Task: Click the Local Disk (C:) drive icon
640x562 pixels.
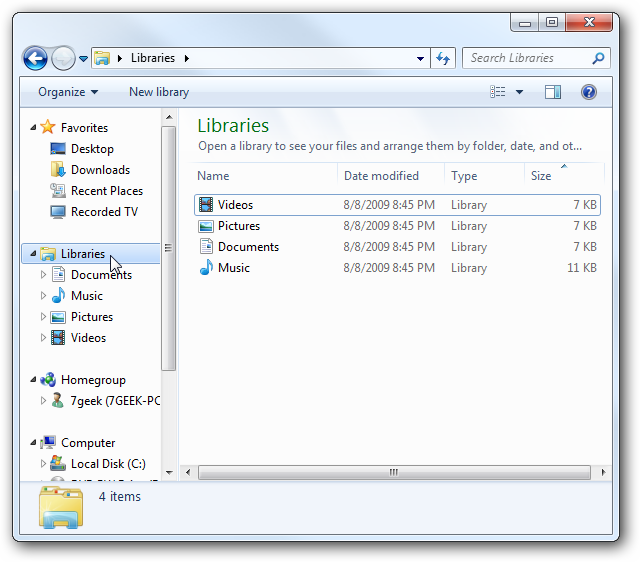Action: click(x=58, y=463)
